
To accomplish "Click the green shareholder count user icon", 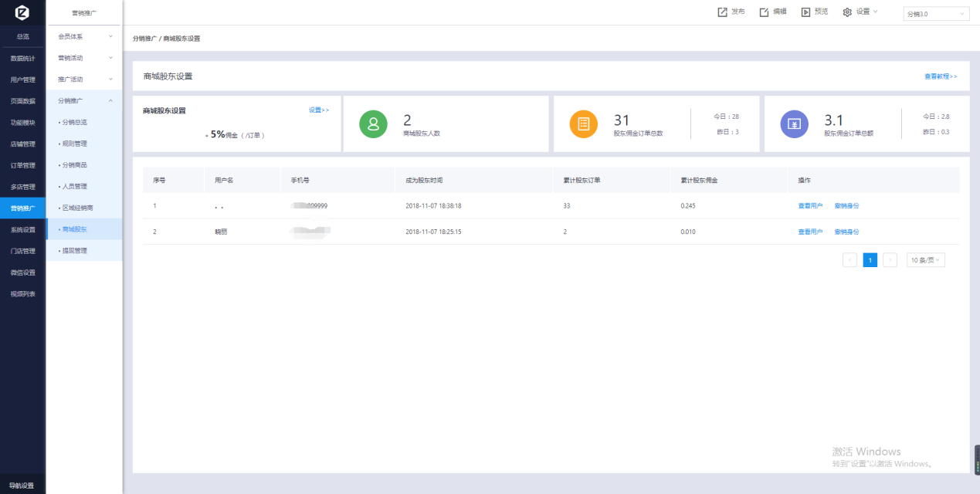I will (373, 123).
